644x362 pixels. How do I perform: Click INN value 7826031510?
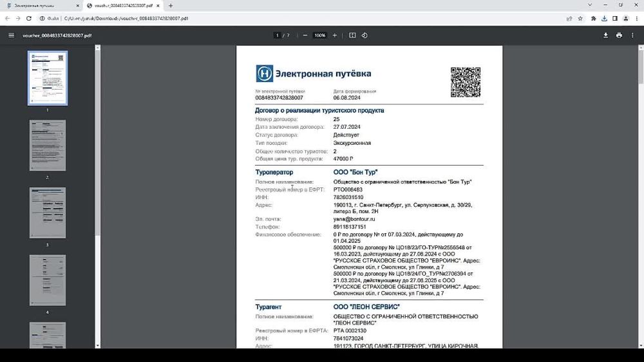(348, 197)
